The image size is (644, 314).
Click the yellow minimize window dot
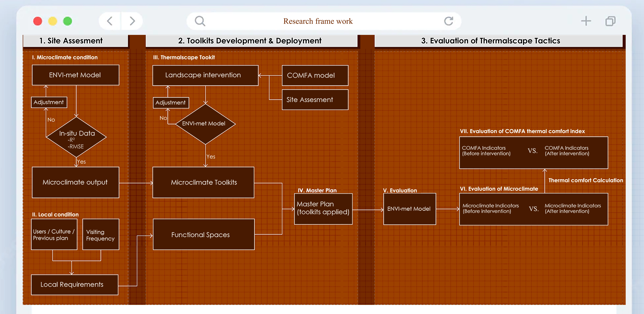[52, 21]
